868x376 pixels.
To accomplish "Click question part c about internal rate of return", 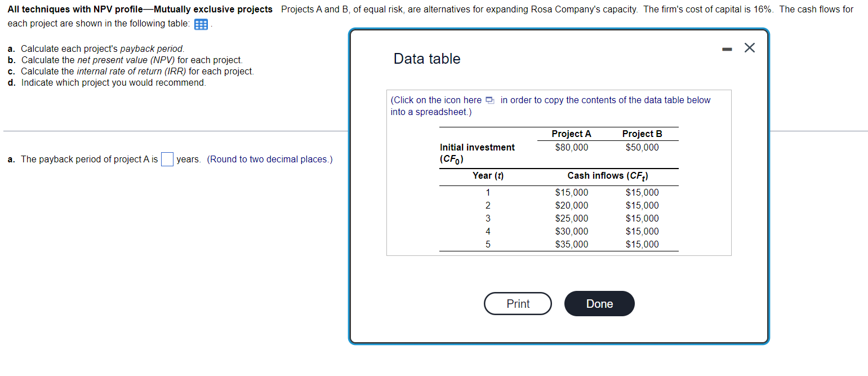I will coord(131,71).
